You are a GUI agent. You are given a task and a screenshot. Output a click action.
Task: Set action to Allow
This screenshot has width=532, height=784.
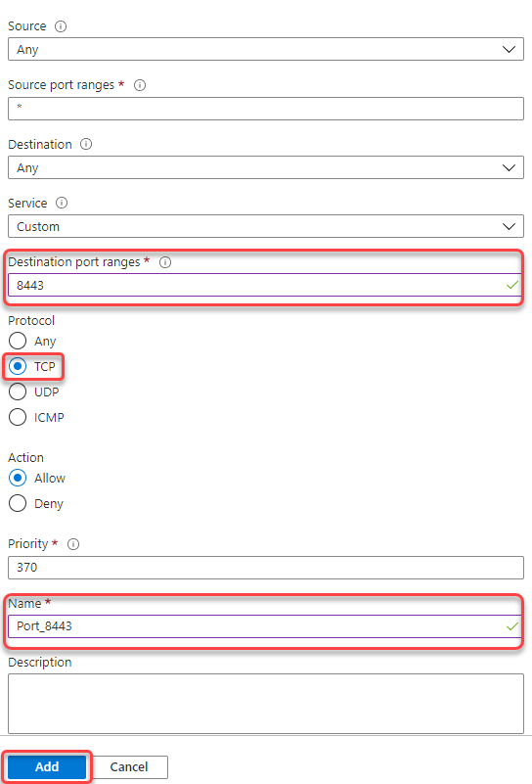click(x=18, y=478)
